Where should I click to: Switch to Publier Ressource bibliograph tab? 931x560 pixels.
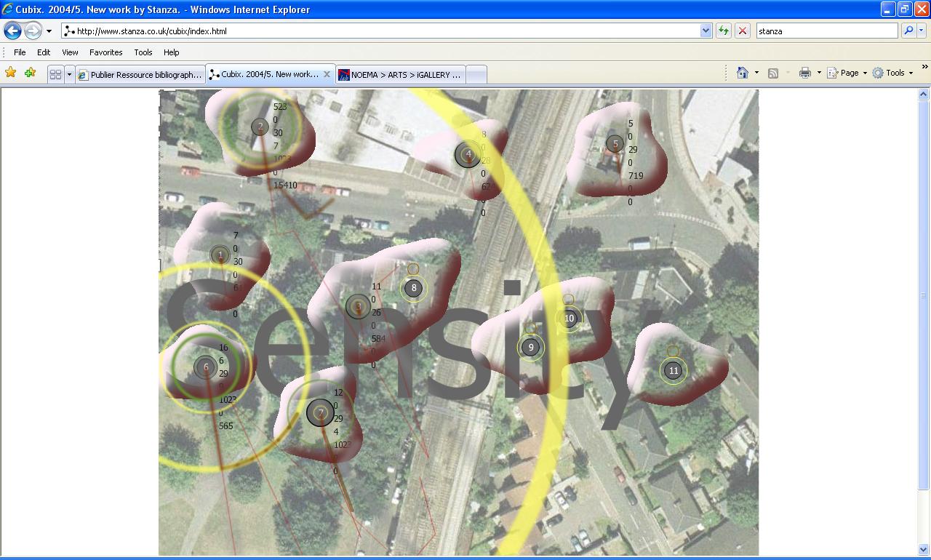click(140, 74)
